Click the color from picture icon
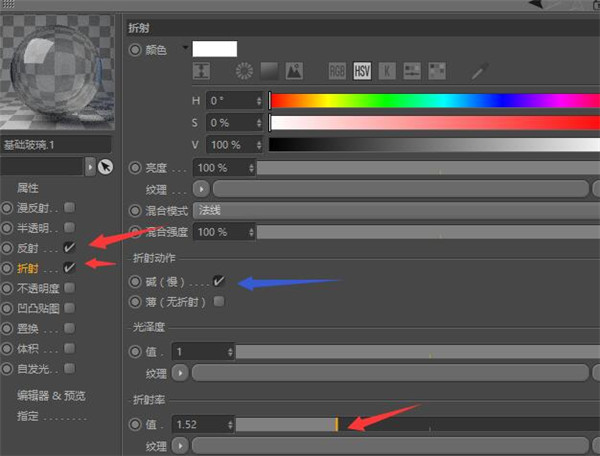The width and height of the screenshot is (600, 456). [294, 71]
